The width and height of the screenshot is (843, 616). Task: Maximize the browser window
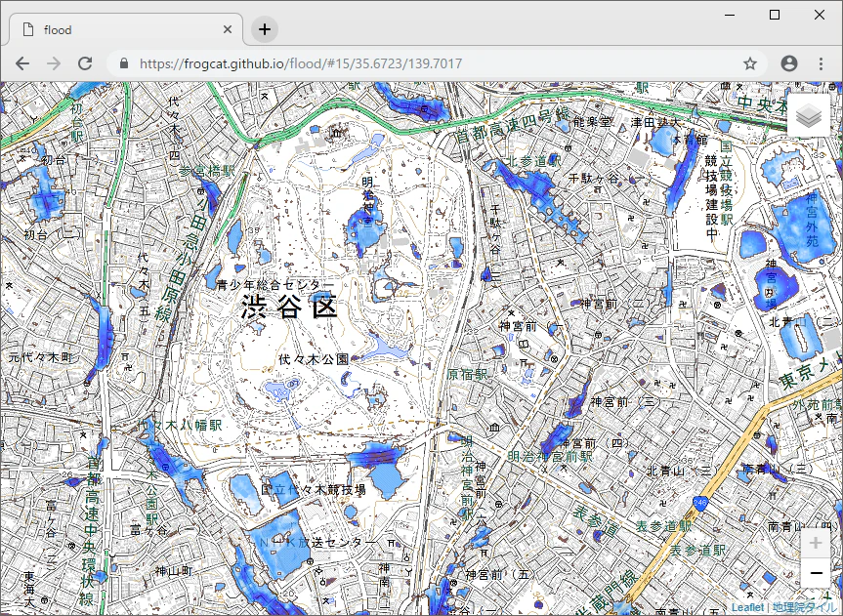coord(775,15)
